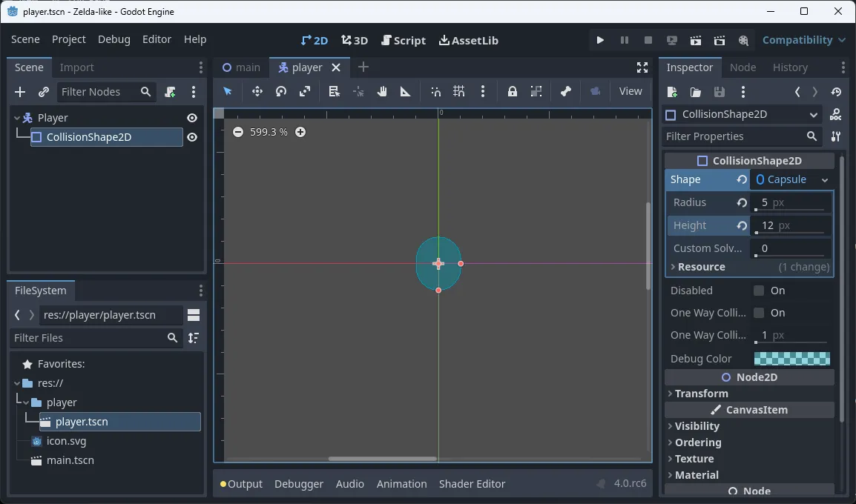Open the Scene menu
The image size is (856, 504).
25,39
